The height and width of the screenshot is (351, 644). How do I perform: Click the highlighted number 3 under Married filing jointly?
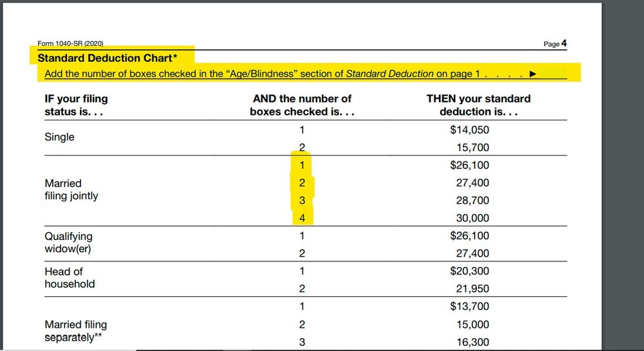pyautogui.click(x=302, y=201)
